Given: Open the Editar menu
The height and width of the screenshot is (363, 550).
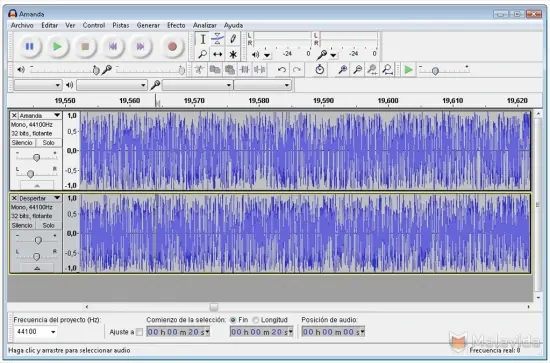Looking at the screenshot, I should [49, 25].
